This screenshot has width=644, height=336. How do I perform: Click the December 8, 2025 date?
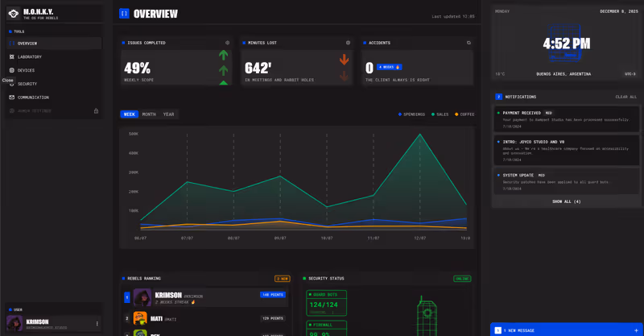pos(619,11)
